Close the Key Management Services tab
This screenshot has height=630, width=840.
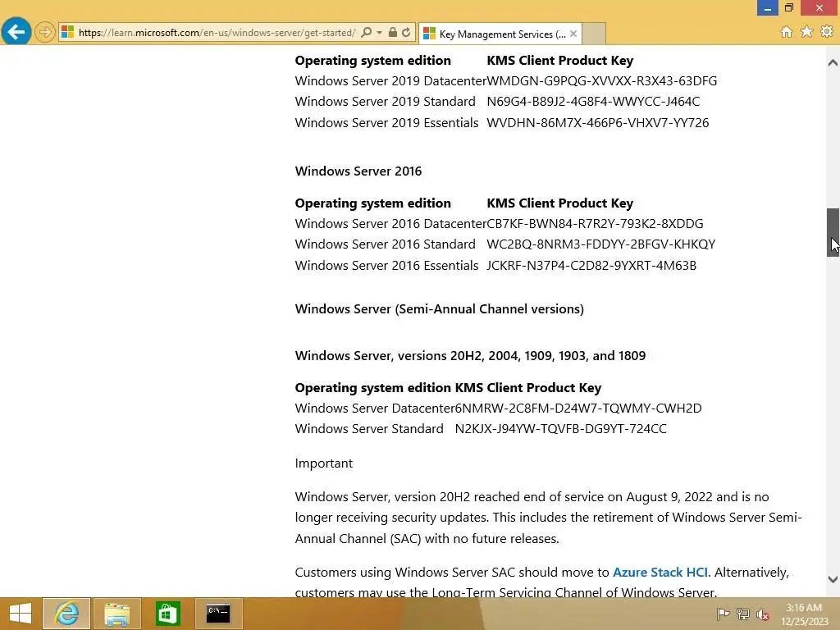pos(573,34)
